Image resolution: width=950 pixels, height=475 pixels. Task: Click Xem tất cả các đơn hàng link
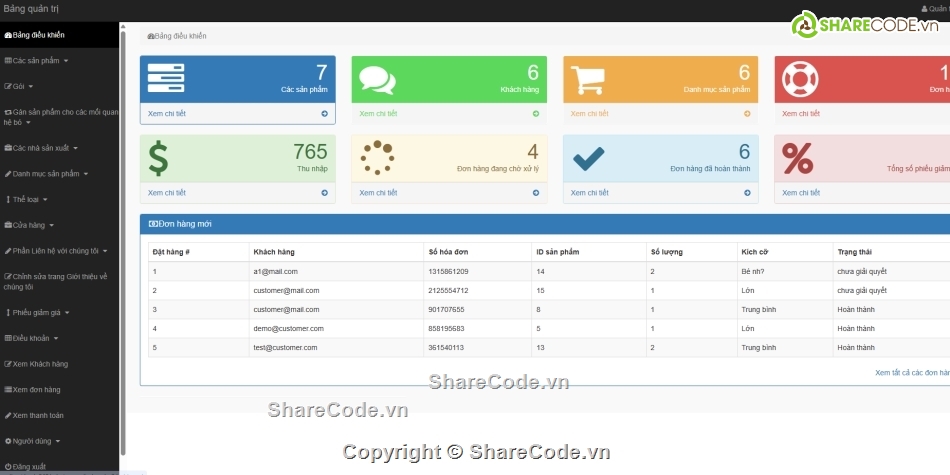912,373
